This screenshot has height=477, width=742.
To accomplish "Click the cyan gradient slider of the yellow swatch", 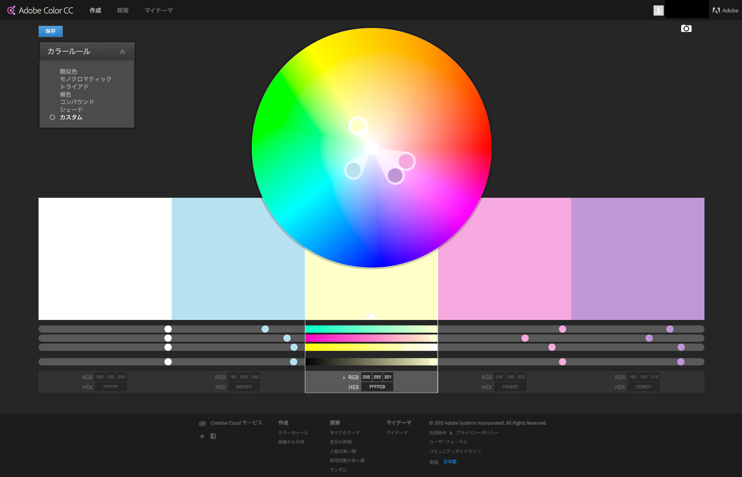I will click(371, 329).
